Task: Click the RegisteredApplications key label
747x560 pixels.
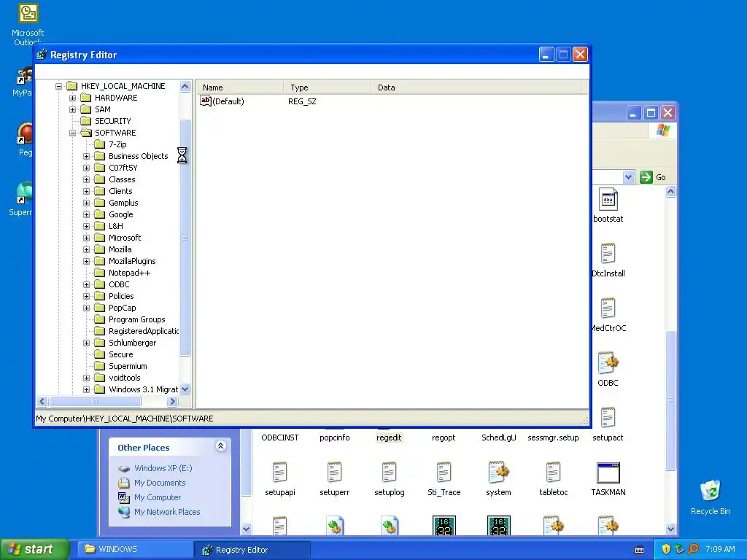Action: 144,331
